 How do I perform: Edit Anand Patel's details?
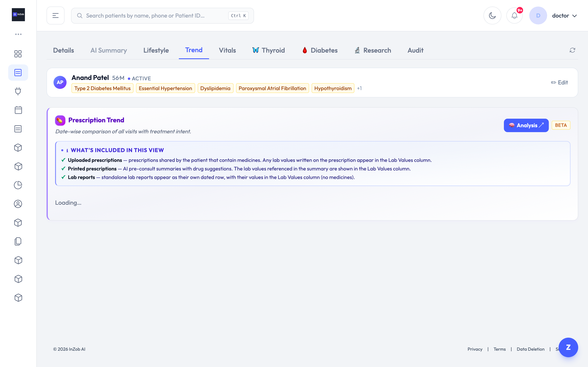point(559,83)
